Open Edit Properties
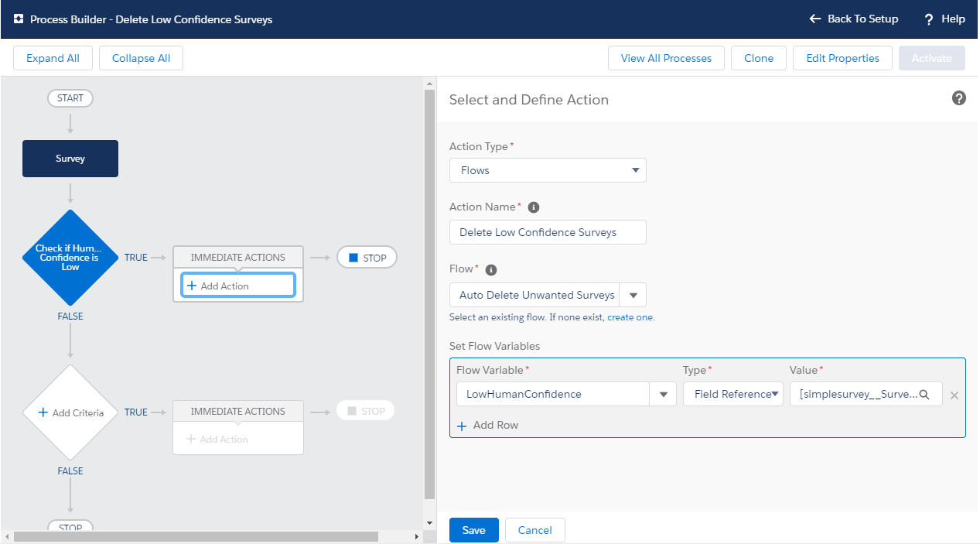 842,58
